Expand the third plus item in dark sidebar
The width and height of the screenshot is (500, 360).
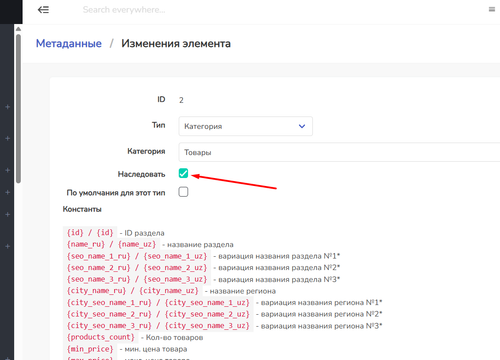pyautogui.click(x=7, y=170)
